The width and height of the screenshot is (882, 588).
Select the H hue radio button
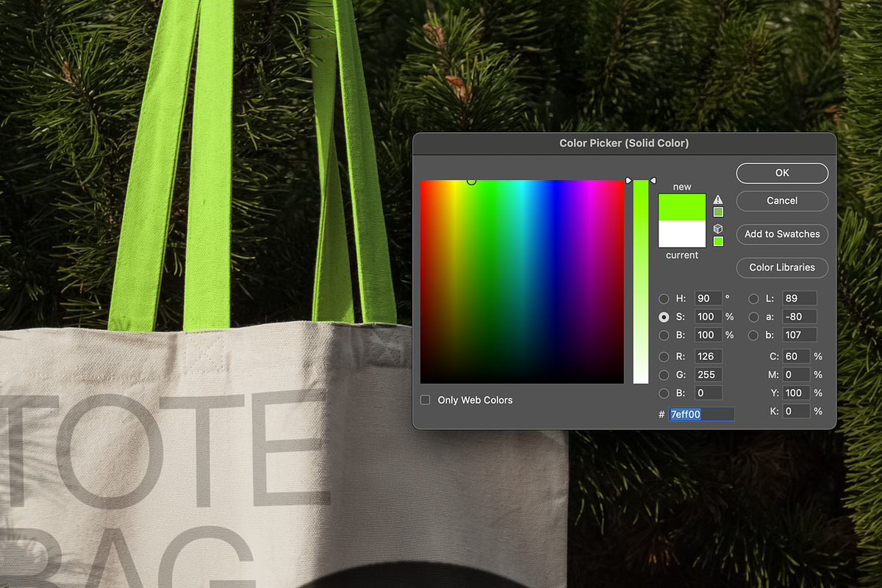pyautogui.click(x=664, y=298)
